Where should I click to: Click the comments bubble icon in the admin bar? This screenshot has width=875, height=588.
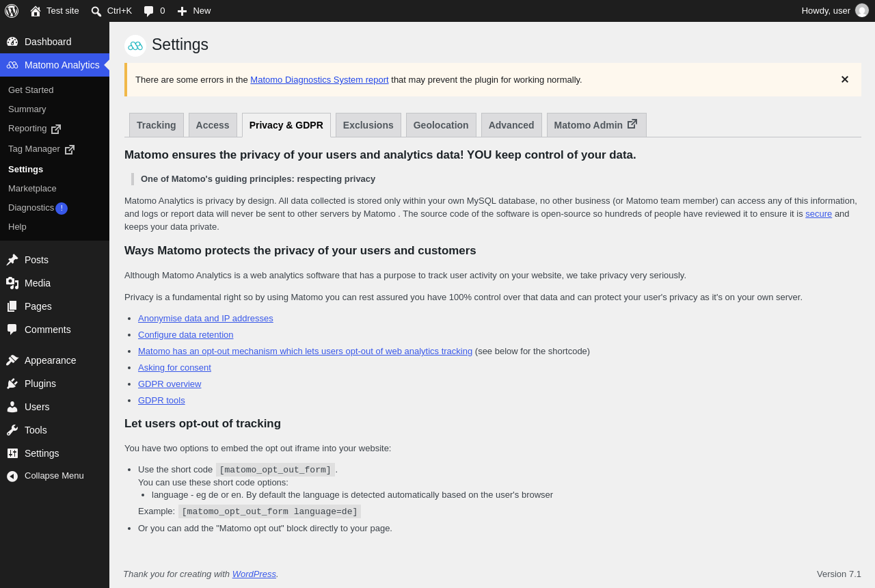click(x=148, y=11)
